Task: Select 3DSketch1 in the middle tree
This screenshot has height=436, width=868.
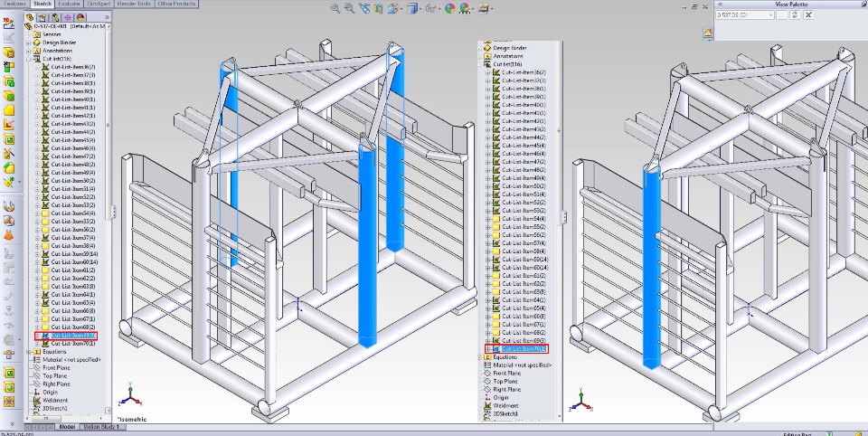Action: [505, 413]
